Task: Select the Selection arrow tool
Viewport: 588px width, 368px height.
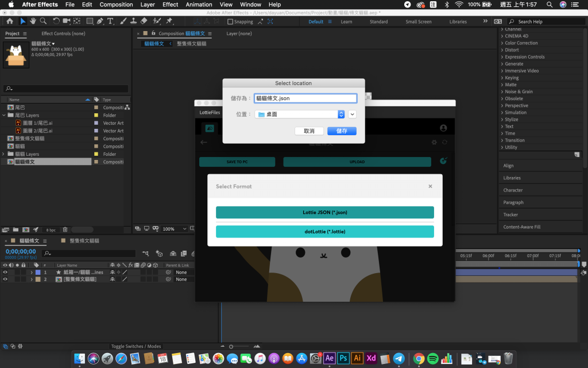Action: [x=22, y=21]
